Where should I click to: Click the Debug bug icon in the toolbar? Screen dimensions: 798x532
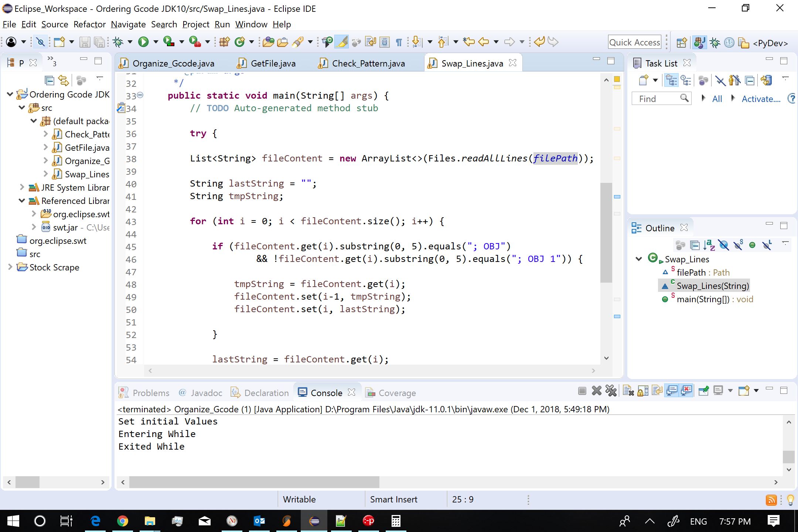(x=118, y=42)
